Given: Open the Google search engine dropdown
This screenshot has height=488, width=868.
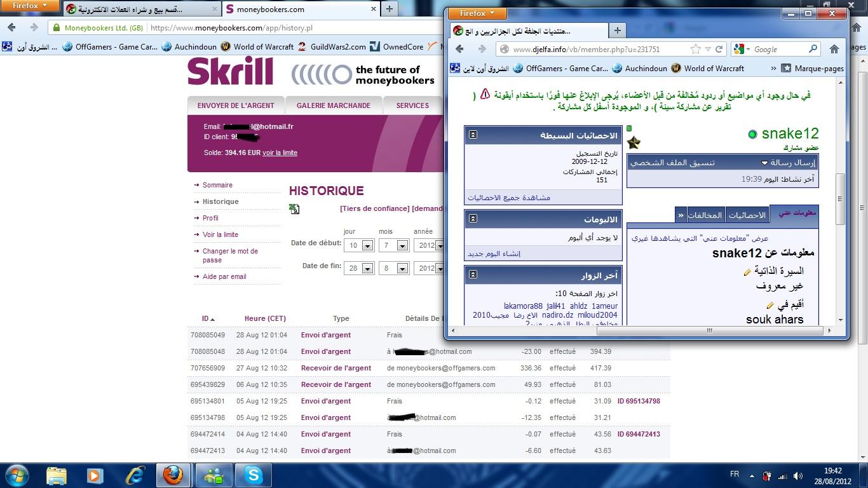Looking at the screenshot, I should pyautogui.click(x=741, y=49).
